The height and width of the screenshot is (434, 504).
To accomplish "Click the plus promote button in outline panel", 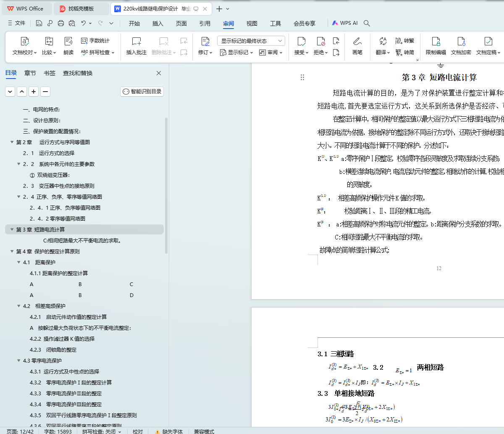I will pyautogui.click(x=34, y=91).
